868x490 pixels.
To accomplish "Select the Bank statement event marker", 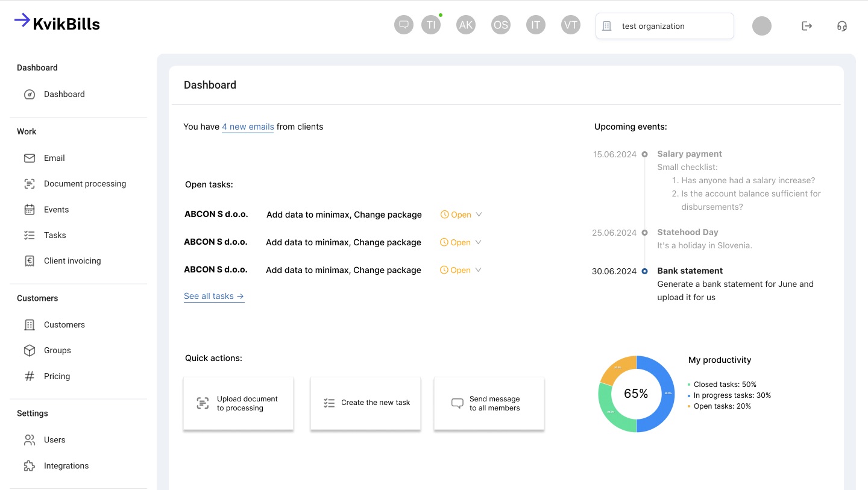I will 645,271.
